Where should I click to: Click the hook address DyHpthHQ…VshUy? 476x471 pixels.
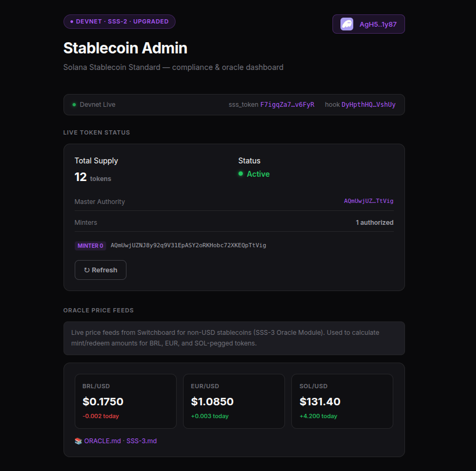(x=368, y=105)
